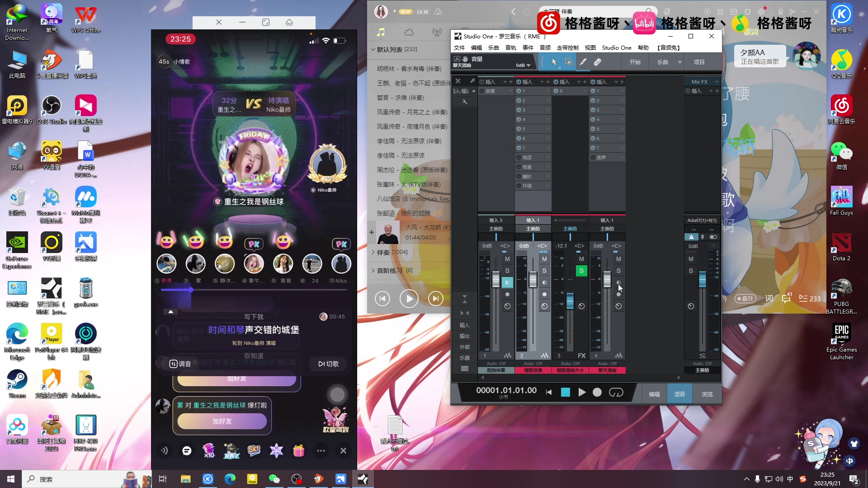
Task: Click the main output volume fader
Action: click(703, 280)
